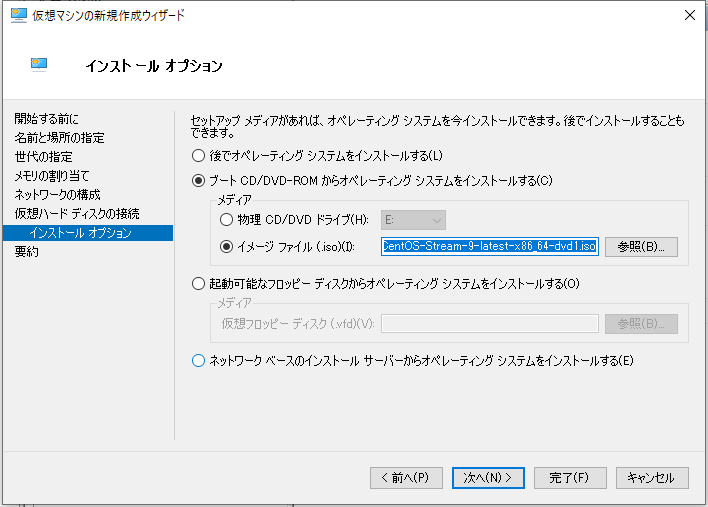Open 名前と場所の指定 wizard page
Image resolution: width=708 pixels, height=507 pixels.
(59, 138)
